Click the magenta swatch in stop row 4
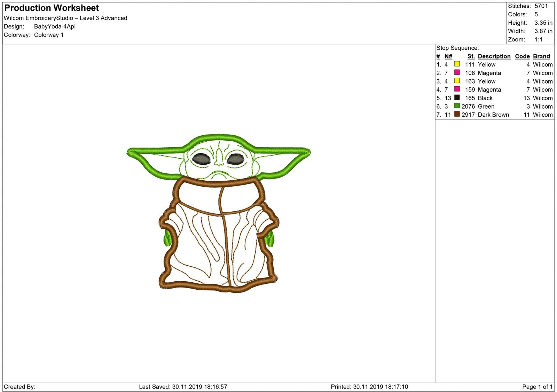557x392 pixels. 457,89
